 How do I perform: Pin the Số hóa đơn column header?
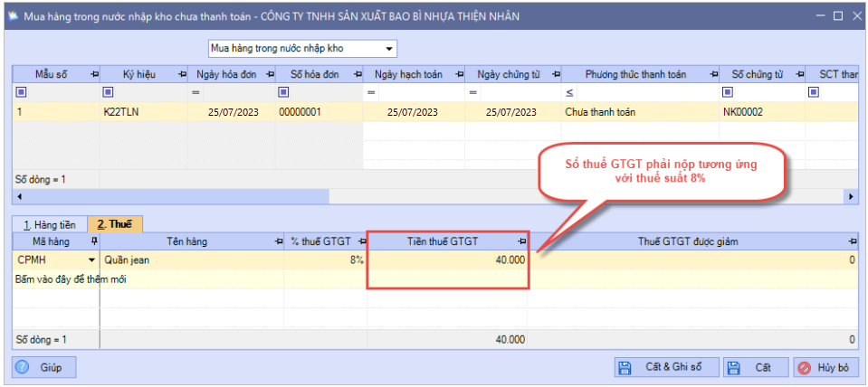pyautogui.click(x=357, y=74)
